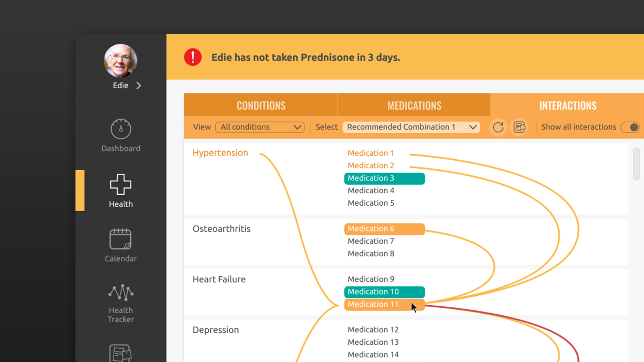Open the Health Tracker graph icon

[121, 292]
